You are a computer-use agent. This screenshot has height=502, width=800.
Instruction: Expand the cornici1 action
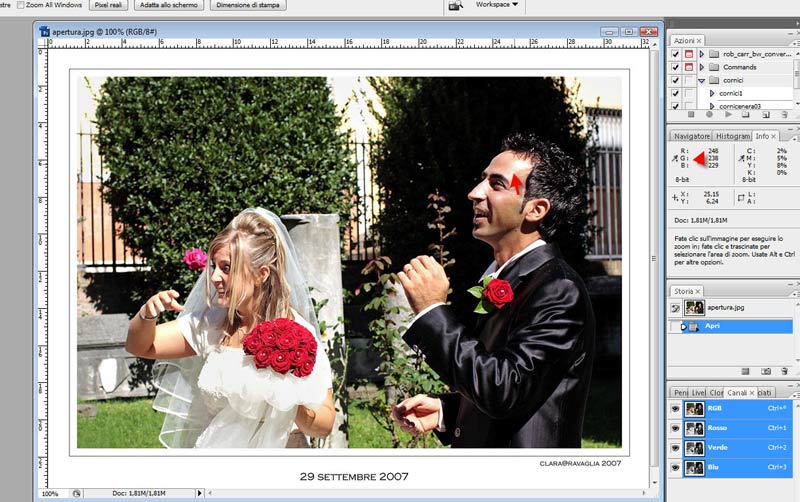712,93
